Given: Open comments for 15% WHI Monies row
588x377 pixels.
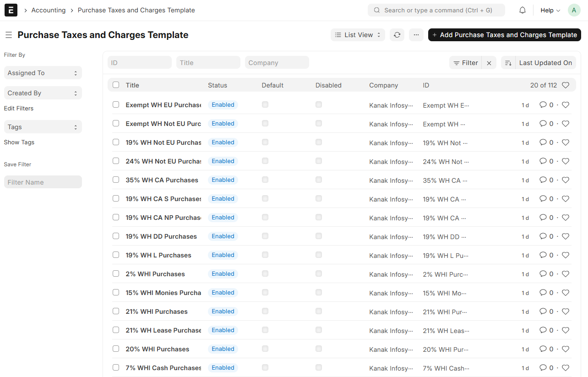Looking at the screenshot, I should point(546,293).
